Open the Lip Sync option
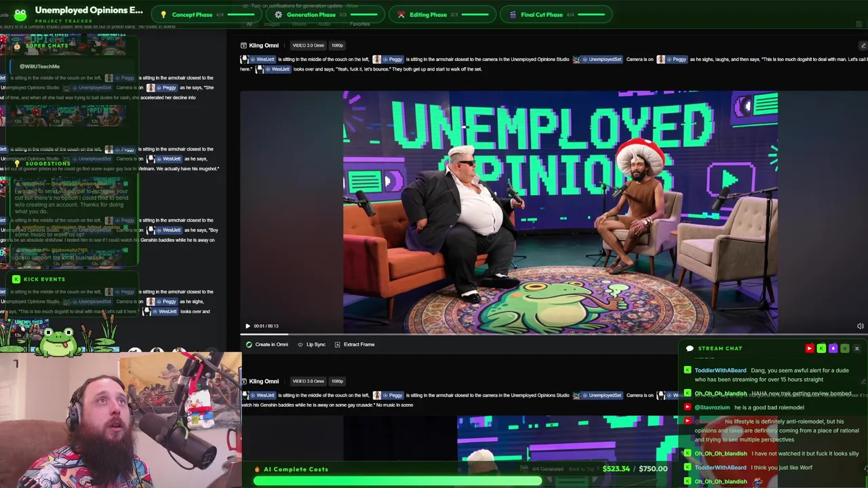Viewport: 868px width, 488px height. (311, 344)
